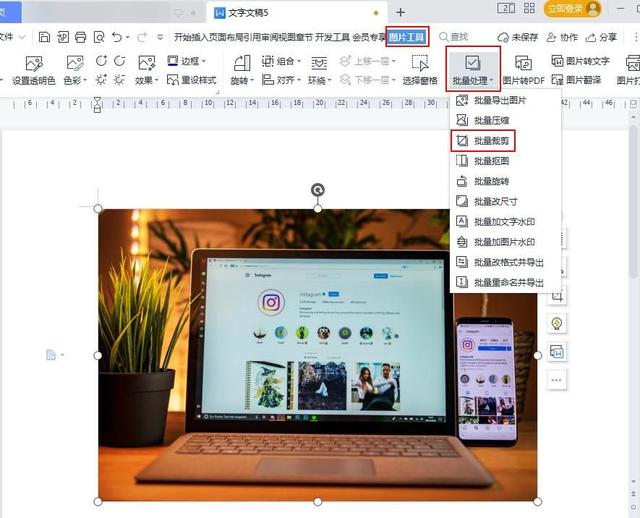This screenshot has width=640, height=518.
Task: Click the increase brightness sun icon
Action: (101, 80)
